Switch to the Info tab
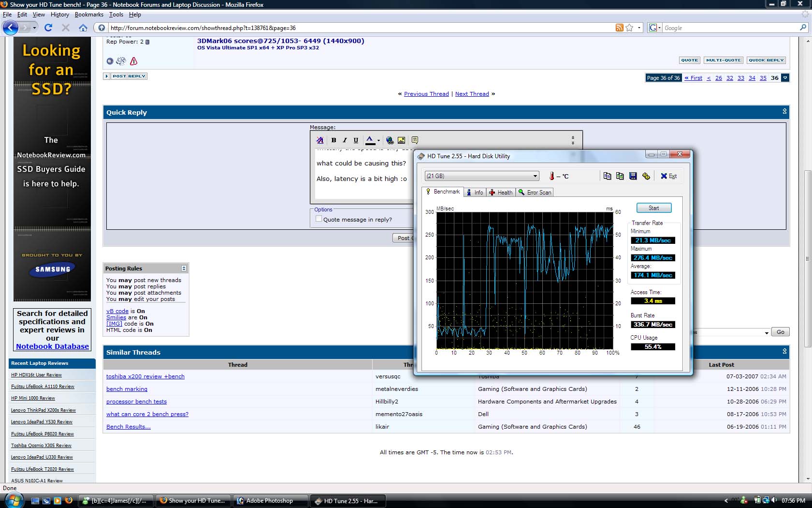812x508 pixels. coord(475,192)
